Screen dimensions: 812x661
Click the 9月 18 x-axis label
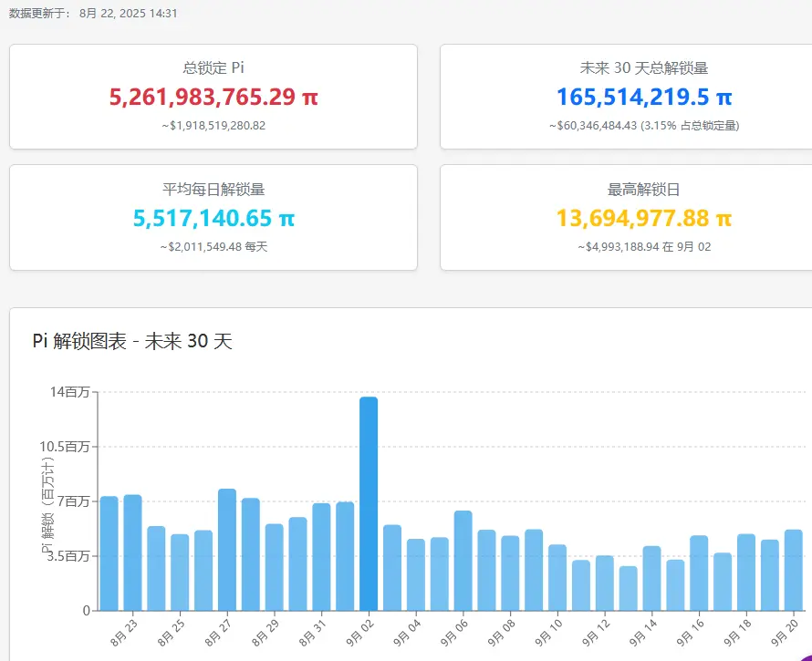click(737, 633)
